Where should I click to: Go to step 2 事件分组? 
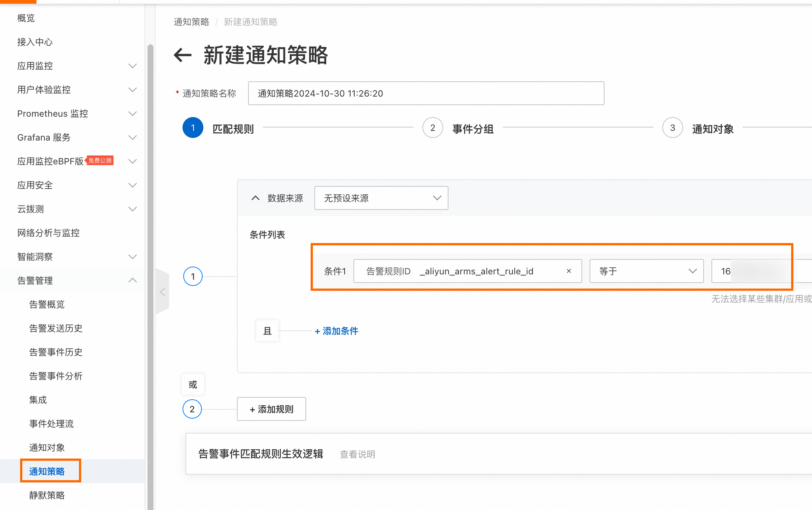click(x=433, y=128)
